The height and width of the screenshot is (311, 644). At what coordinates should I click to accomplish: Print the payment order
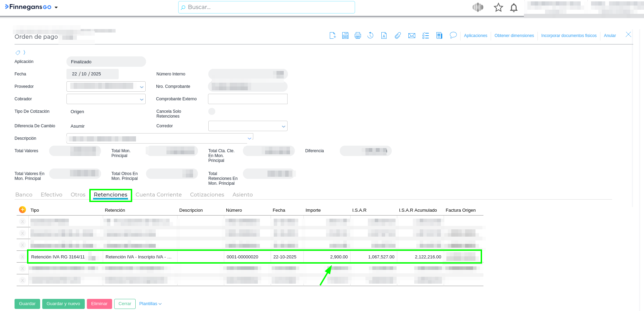(358, 36)
